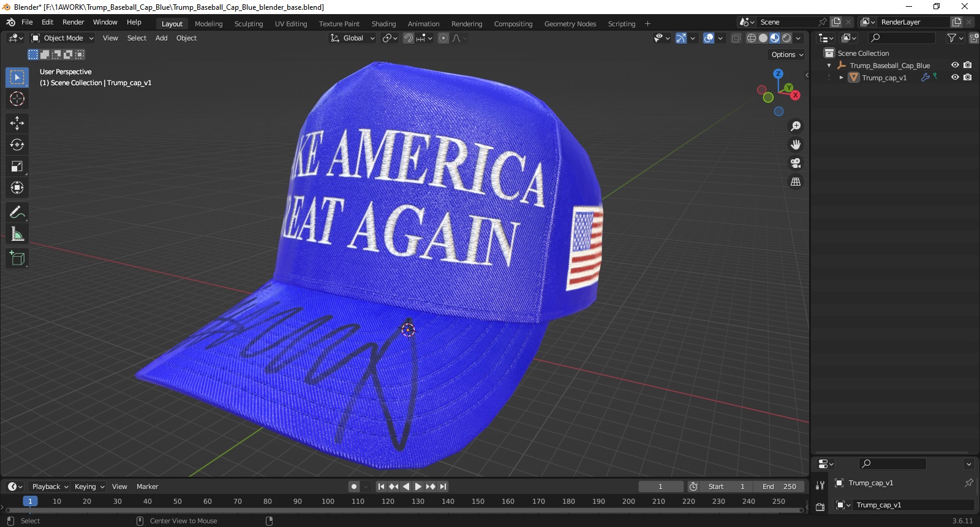
Task: Open the File menu
Action: (27, 22)
